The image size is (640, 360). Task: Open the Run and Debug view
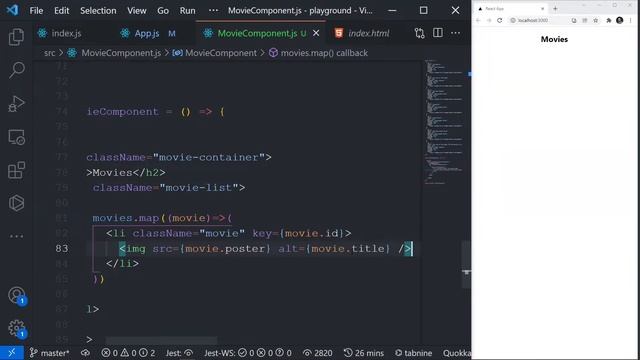pyautogui.click(x=16, y=103)
